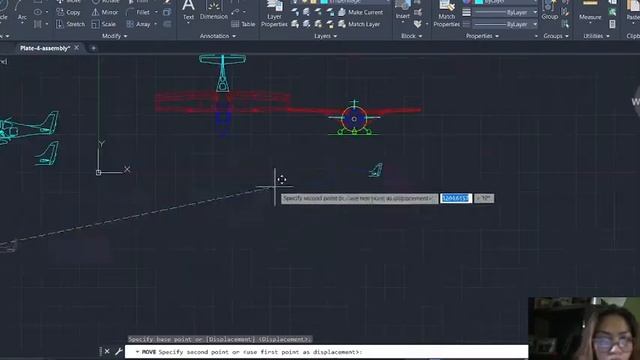The width and height of the screenshot is (640, 360).
Task: Switch to Plate-4-assembly drawing tab
Action: point(45,48)
